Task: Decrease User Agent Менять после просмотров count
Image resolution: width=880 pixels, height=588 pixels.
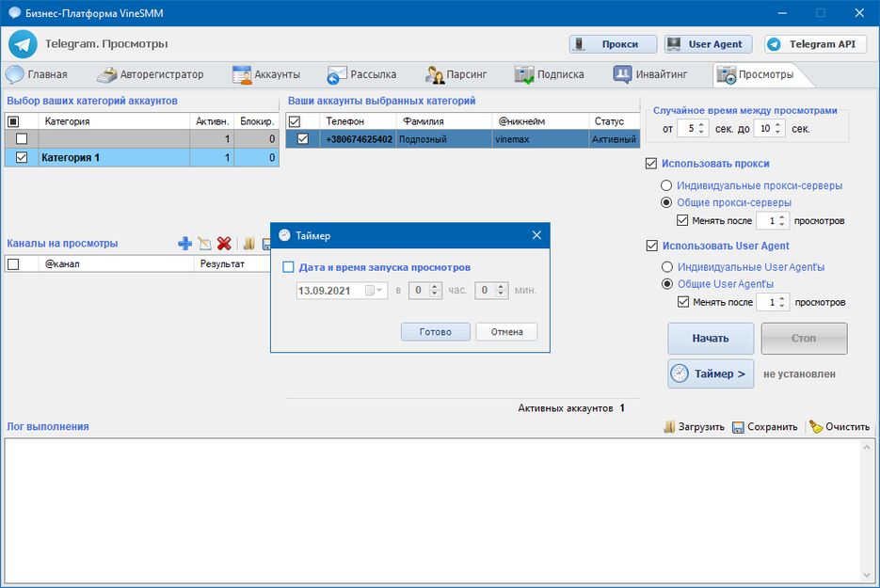Action: [x=782, y=305]
